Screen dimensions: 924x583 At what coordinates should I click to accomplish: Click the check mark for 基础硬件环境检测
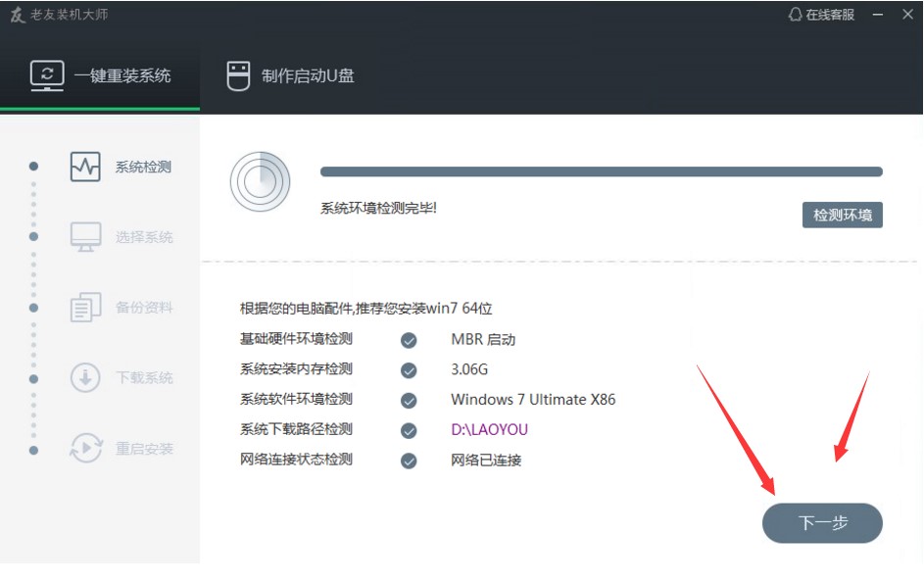(409, 340)
